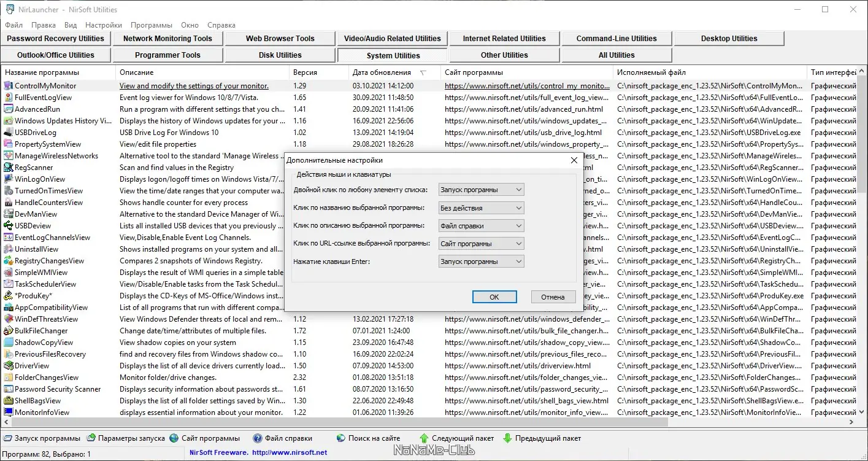Switch to Command-Line Utilities tab

tap(616, 39)
